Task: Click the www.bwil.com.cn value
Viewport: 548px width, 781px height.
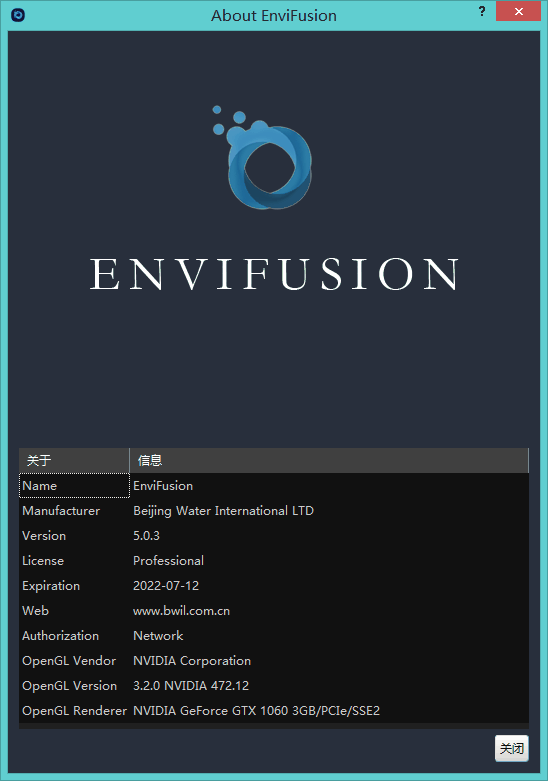Action: click(x=329, y=610)
